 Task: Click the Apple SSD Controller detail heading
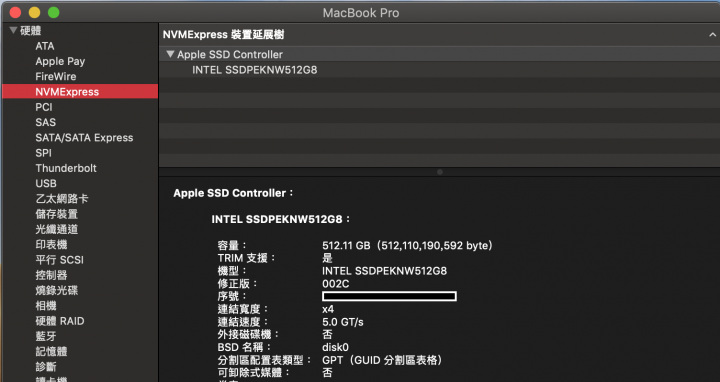(233, 193)
